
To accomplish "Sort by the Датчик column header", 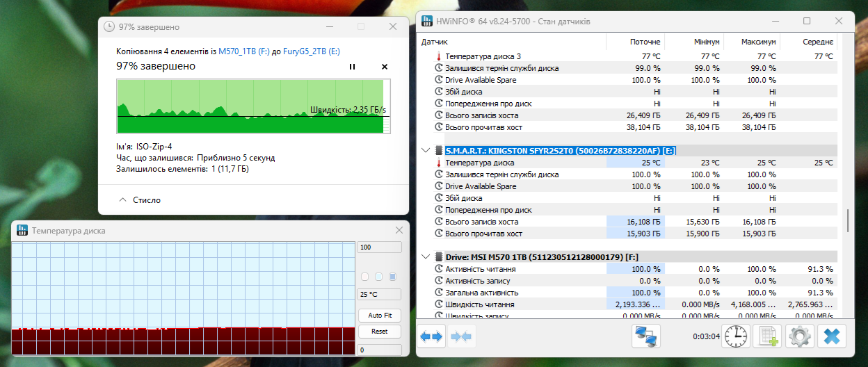I will [511, 42].
